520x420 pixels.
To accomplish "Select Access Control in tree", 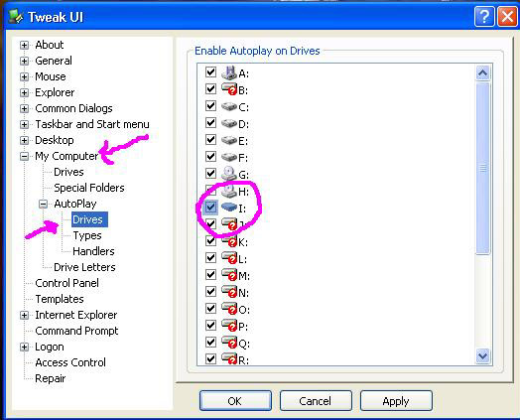I will (70, 362).
